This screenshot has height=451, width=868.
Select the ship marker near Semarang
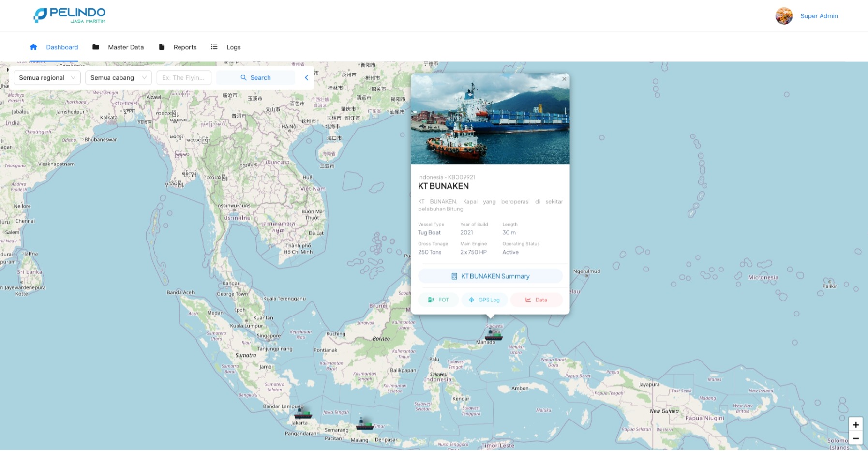[364, 424]
